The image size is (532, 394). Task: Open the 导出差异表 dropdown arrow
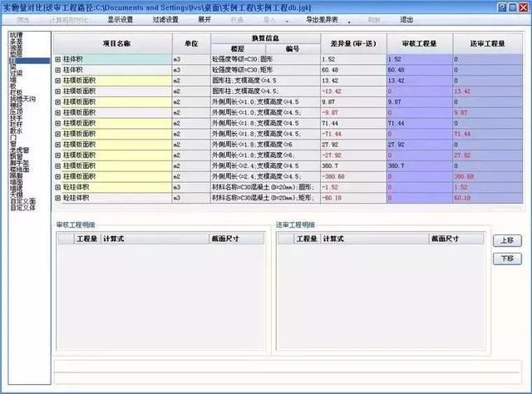pyautogui.click(x=348, y=19)
